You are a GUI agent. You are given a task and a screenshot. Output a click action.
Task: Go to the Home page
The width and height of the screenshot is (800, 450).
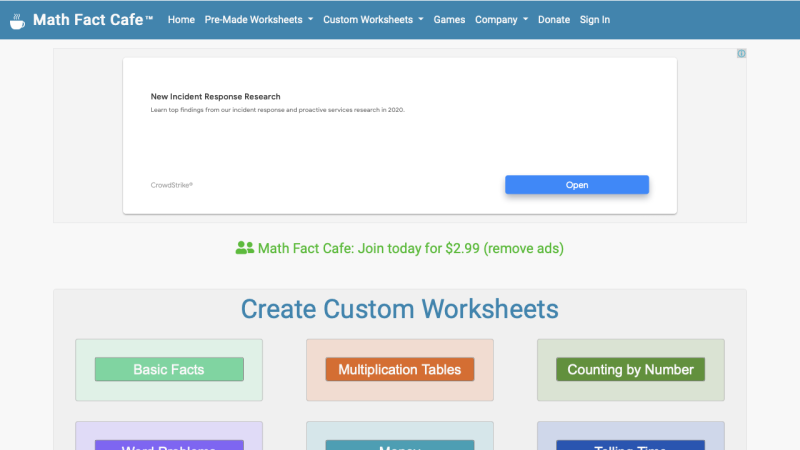coord(181,20)
